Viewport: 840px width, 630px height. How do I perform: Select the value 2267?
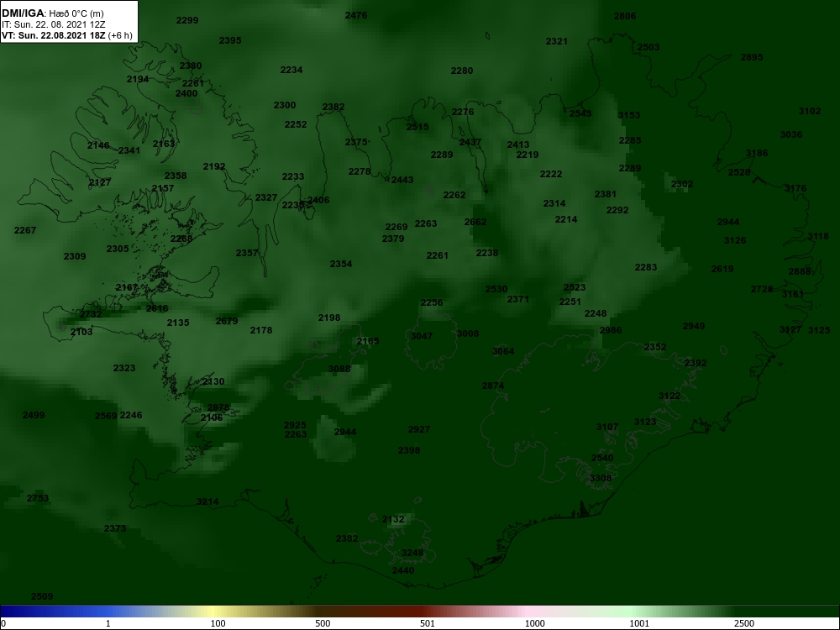tap(25, 230)
